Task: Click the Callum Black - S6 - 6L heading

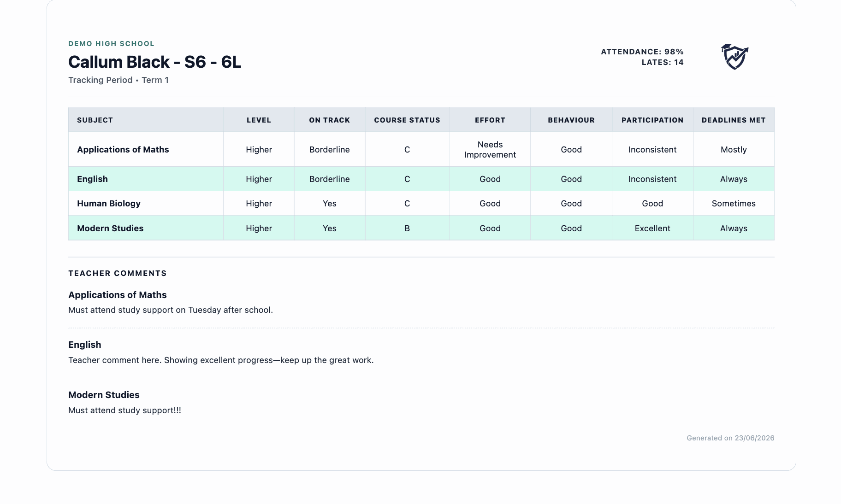Action: coord(154,62)
